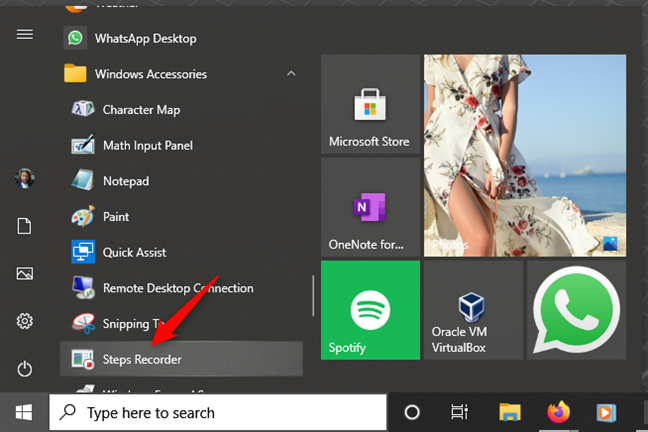This screenshot has height=432, width=648.
Task: Open the media player taskbar icon
Action: click(x=606, y=412)
